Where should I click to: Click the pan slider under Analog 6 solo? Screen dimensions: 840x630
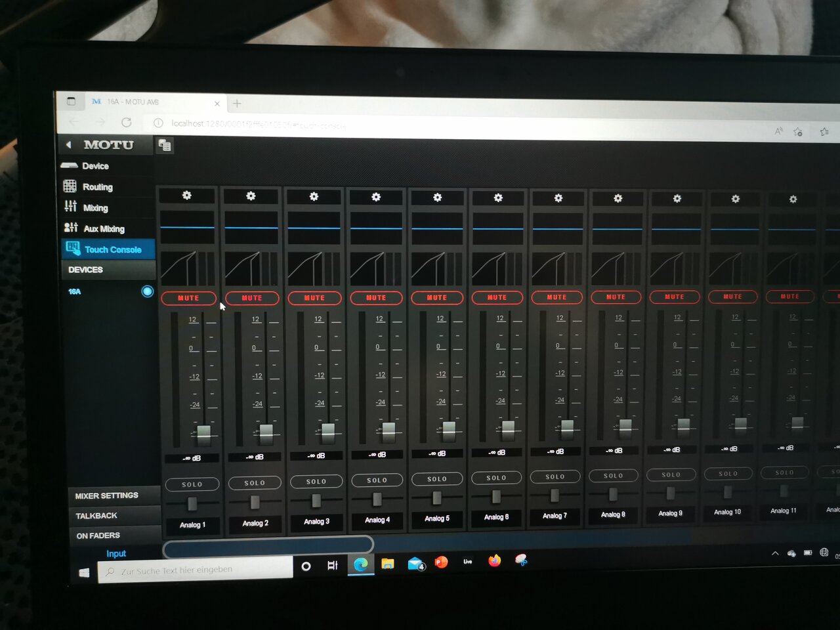pos(496,496)
